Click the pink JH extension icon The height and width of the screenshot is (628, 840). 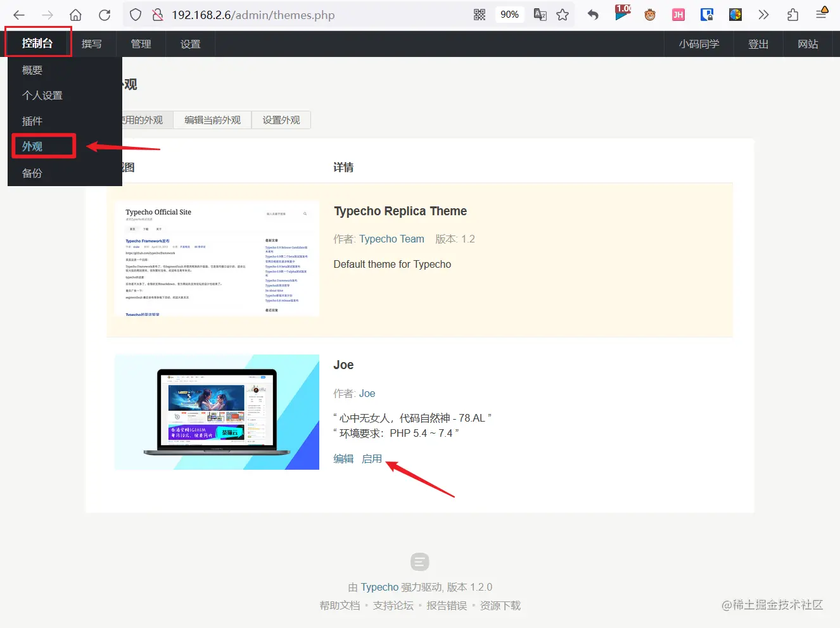[678, 15]
